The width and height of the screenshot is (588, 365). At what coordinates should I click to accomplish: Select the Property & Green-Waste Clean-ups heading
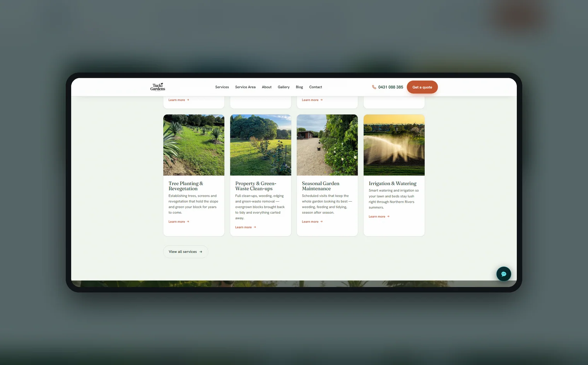[x=256, y=186]
